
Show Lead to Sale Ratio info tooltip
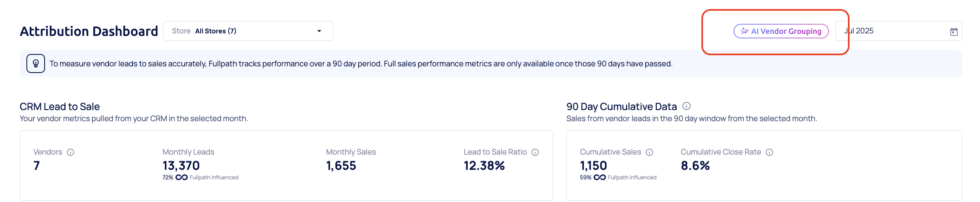pyautogui.click(x=535, y=152)
